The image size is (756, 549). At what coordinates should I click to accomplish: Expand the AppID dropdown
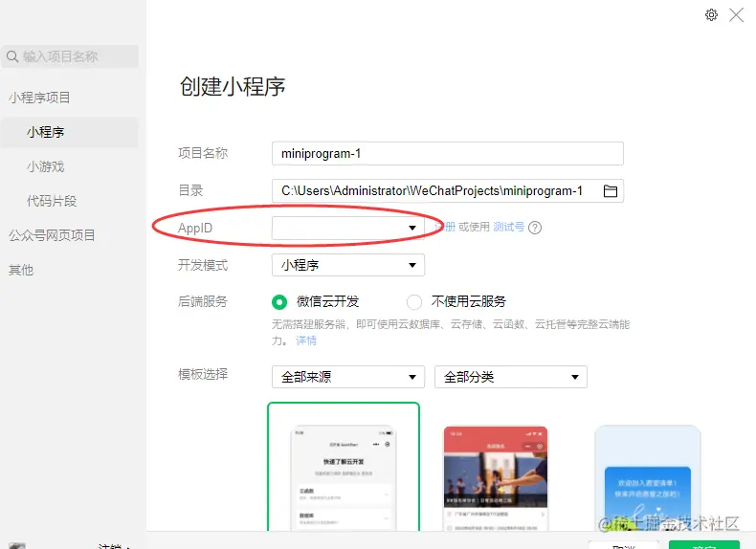348,228
